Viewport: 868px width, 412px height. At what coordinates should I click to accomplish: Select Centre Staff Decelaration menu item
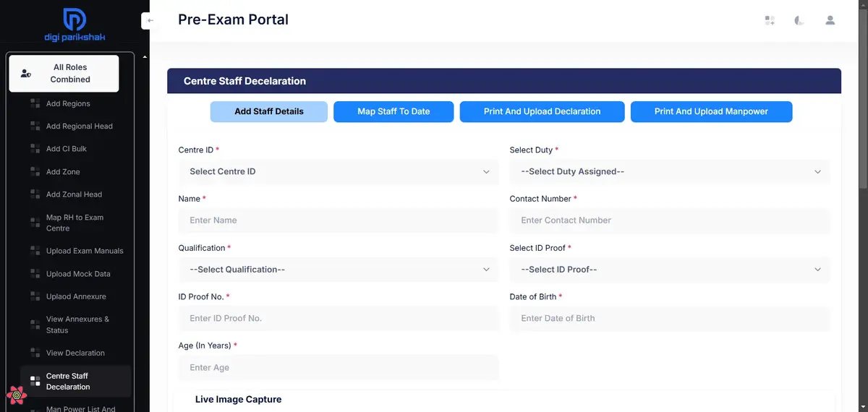76,381
